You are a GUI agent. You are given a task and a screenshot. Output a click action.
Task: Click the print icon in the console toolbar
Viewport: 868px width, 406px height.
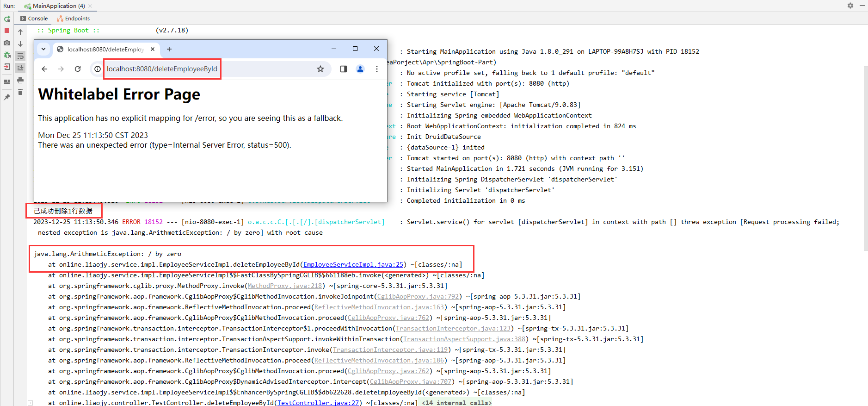click(20, 80)
